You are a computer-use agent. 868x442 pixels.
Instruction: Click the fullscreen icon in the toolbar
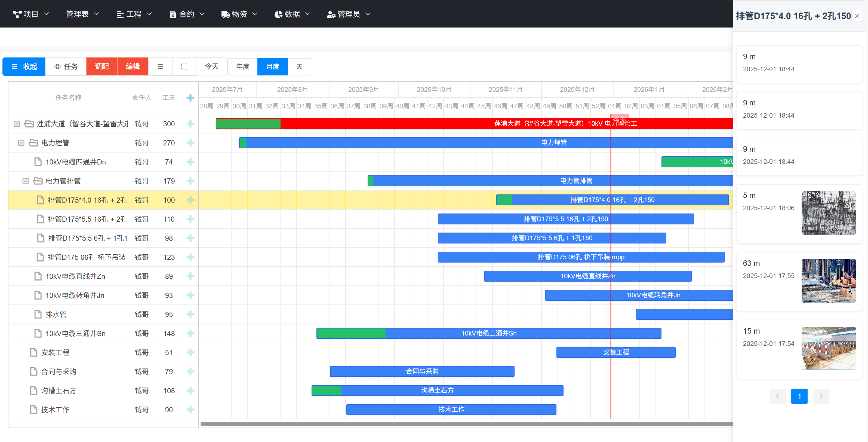tap(184, 66)
